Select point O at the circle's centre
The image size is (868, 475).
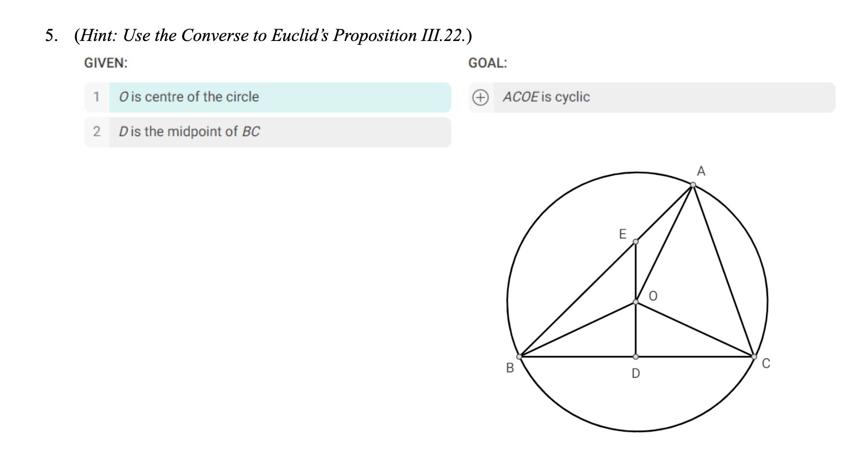tap(635, 303)
